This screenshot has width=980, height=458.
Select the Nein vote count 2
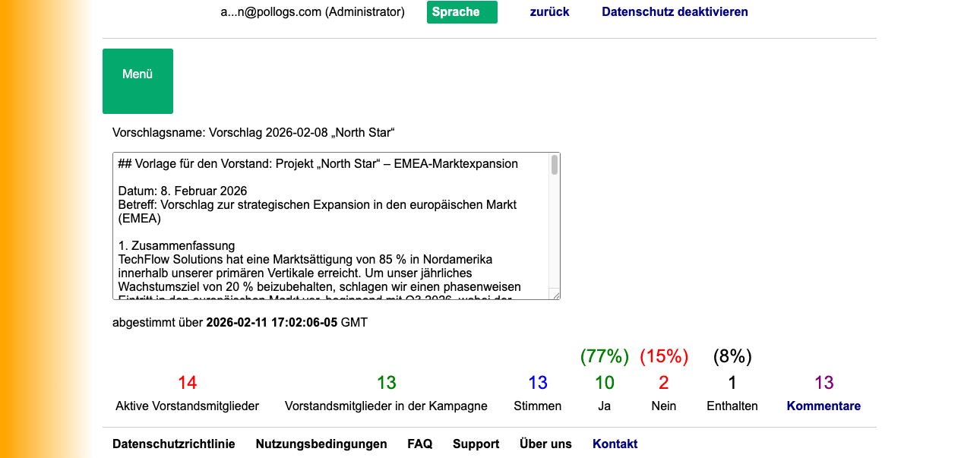pos(663,384)
